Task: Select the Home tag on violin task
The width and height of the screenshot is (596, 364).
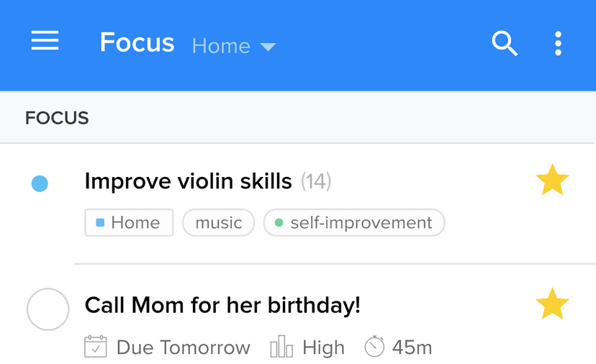Action: pyautogui.click(x=129, y=223)
